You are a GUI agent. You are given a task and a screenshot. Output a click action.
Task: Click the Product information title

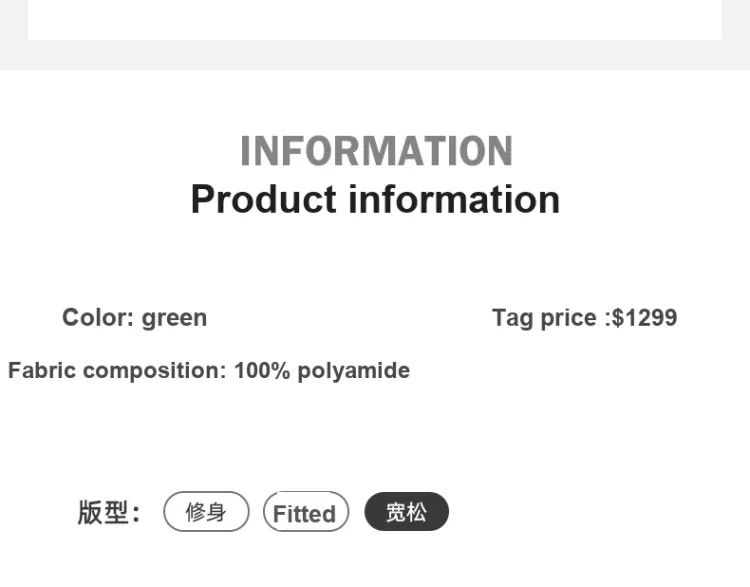pos(375,199)
